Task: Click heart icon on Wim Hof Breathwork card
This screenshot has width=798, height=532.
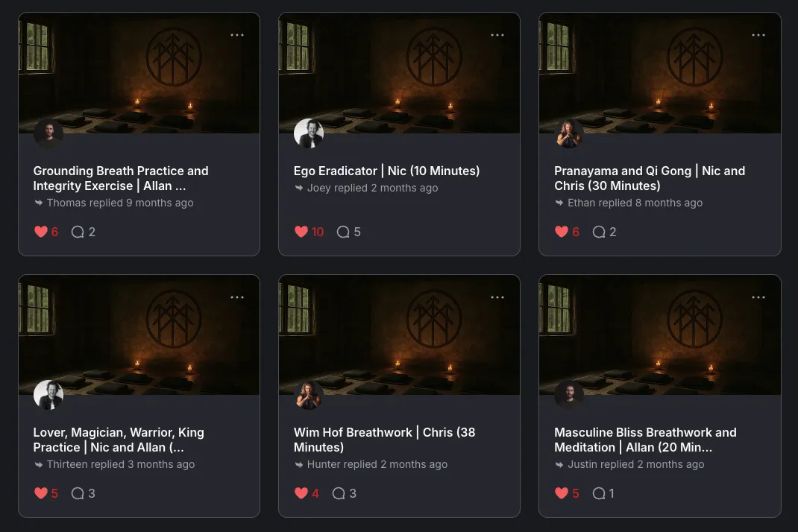Action: pos(301,493)
